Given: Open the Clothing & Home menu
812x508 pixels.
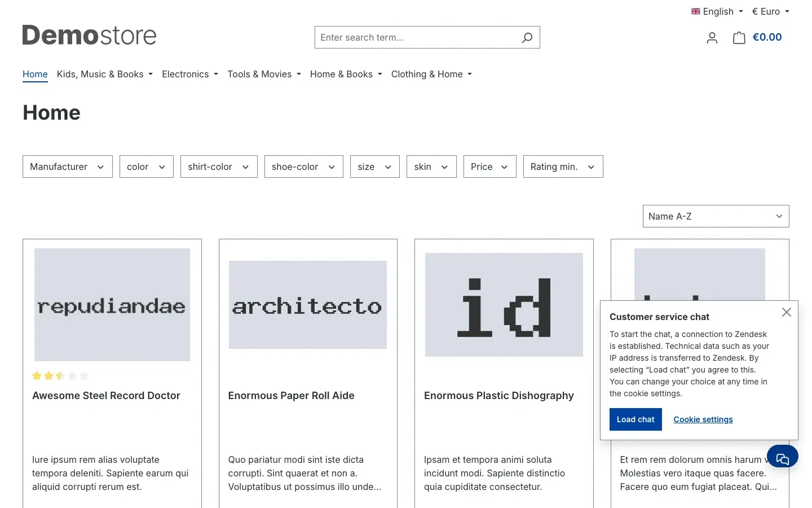Looking at the screenshot, I should tap(431, 75).
